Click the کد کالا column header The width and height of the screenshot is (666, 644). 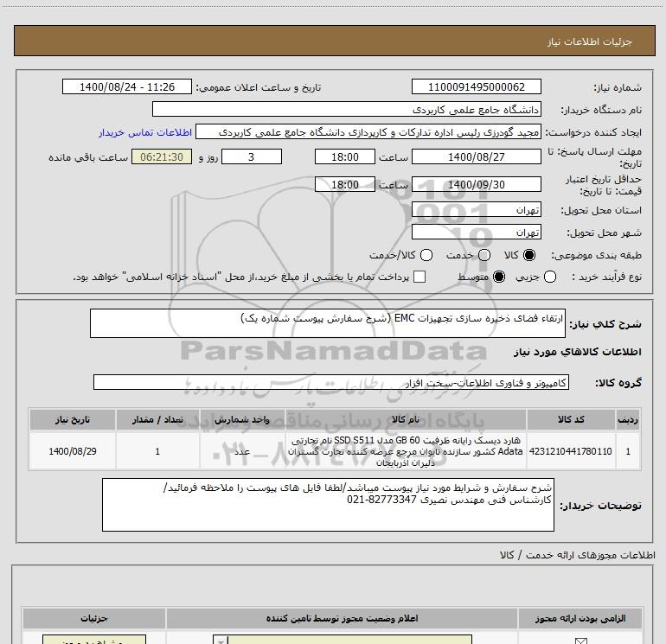[571, 419]
